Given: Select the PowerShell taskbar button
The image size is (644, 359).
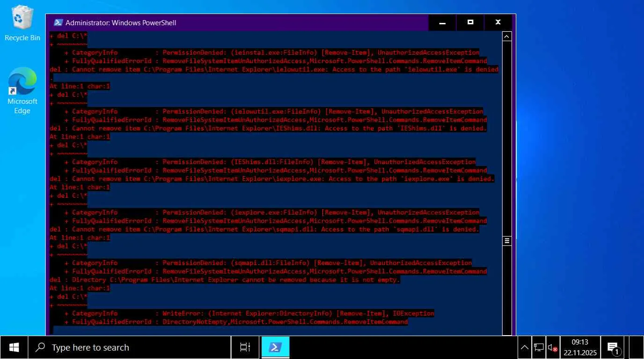Looking at the screenshot, I should coord(275,347).
